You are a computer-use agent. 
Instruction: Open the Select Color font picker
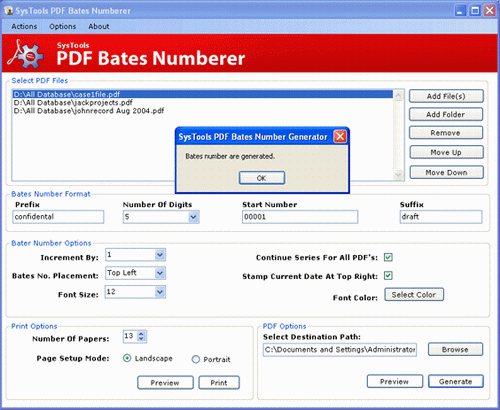coord(414,295)
